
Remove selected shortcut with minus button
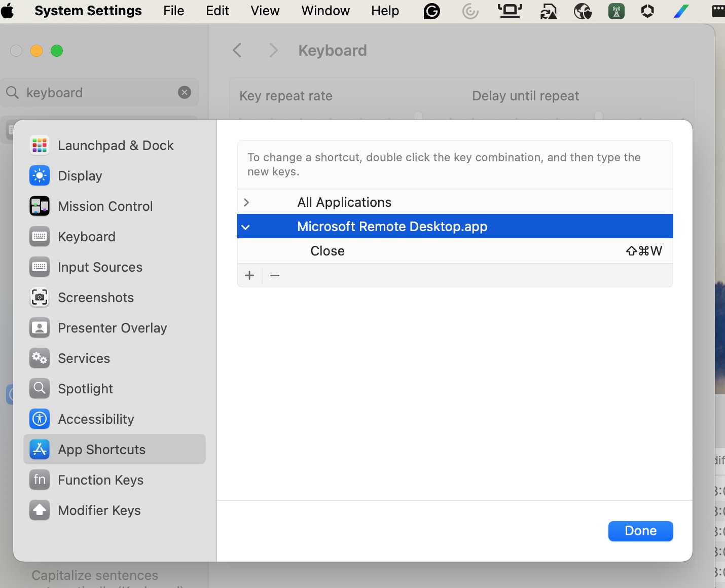pyautogui.click(x=275, y=275)
